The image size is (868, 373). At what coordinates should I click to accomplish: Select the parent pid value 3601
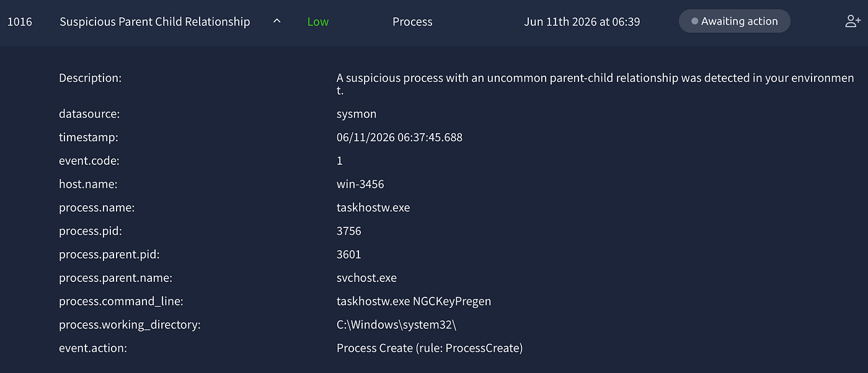(x=349, y=255)
